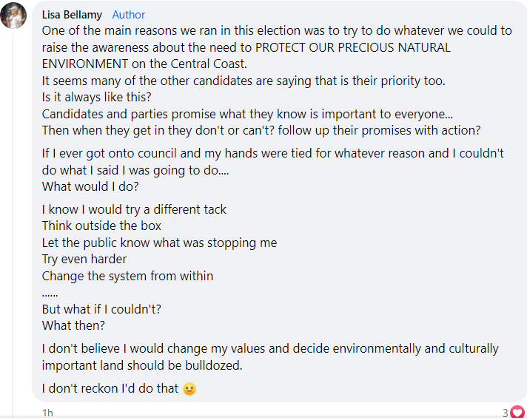Click the red heart reaction icon
The width and height of the screenshot is (527, 420).
pyautogui.click(x=517, y=412)
